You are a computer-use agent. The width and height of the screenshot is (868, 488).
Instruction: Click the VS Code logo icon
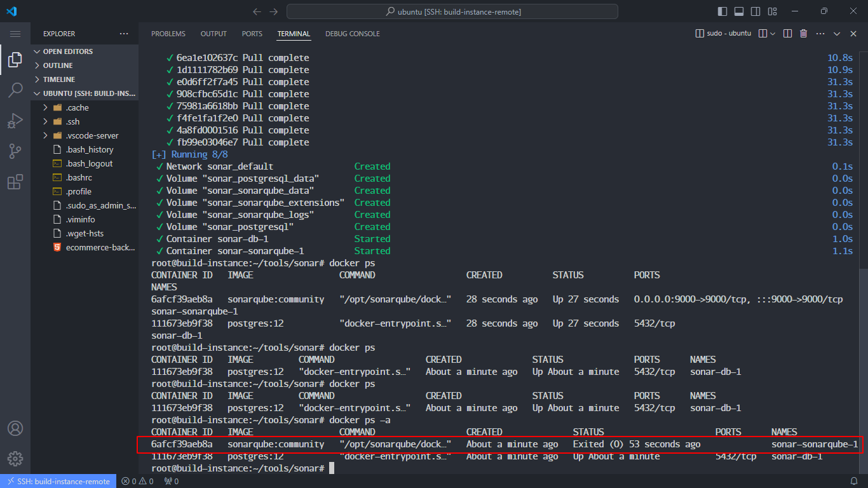click(11, 11)
